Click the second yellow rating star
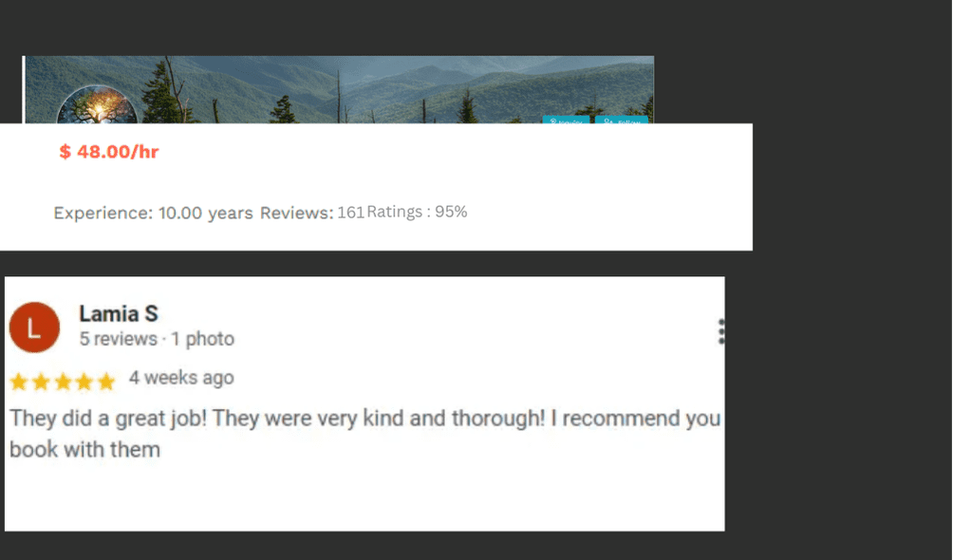The width and height of the screenshot is (953, 560). click(42, 382)
